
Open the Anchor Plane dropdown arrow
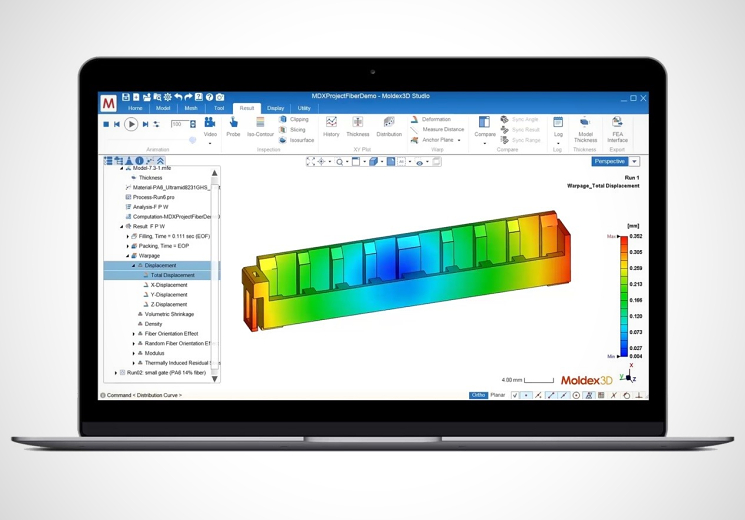tap(459, 140)
